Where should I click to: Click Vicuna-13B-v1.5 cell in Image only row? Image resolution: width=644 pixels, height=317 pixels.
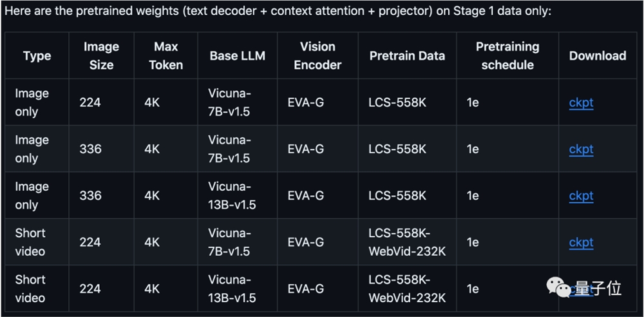(x=232, y=196)
